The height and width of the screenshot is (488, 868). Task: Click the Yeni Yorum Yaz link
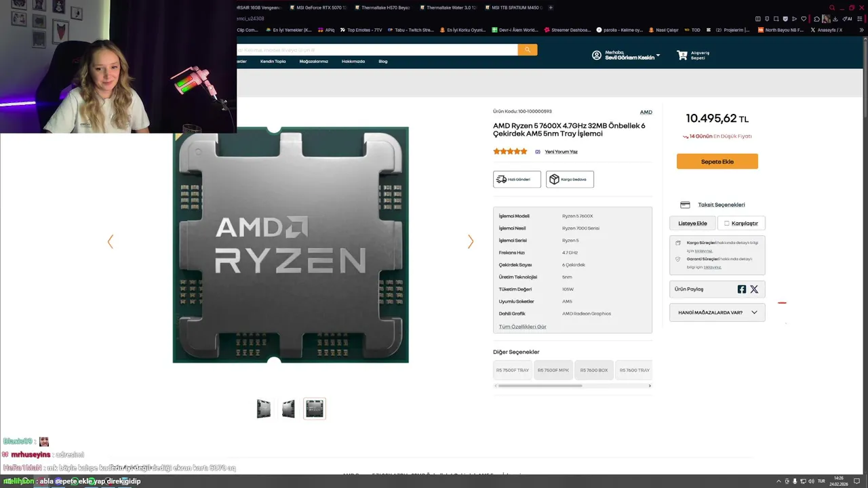(561, 152)
